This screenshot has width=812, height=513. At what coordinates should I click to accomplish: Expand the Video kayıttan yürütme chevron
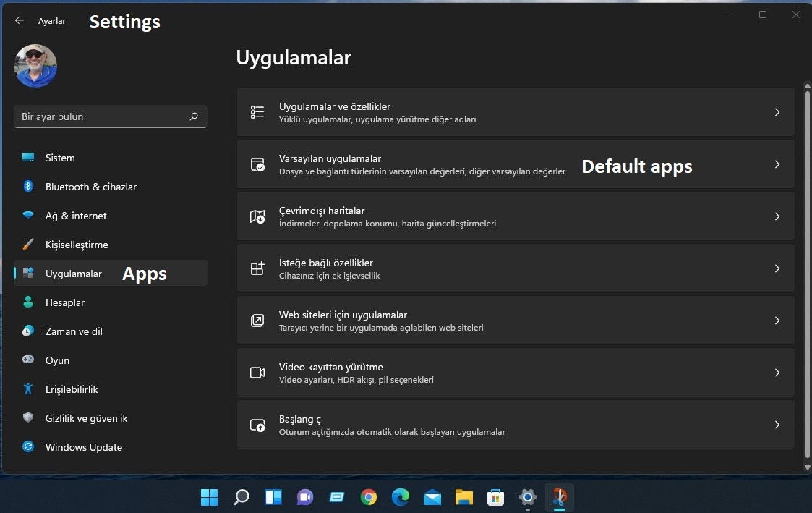click(777, 373)
